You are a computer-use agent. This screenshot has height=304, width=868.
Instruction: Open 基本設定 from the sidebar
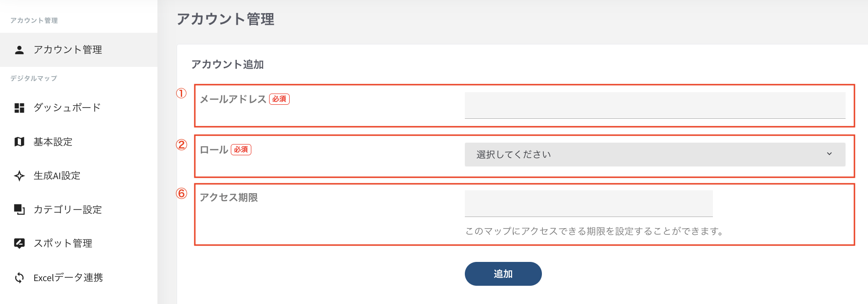tap(53, 142)
